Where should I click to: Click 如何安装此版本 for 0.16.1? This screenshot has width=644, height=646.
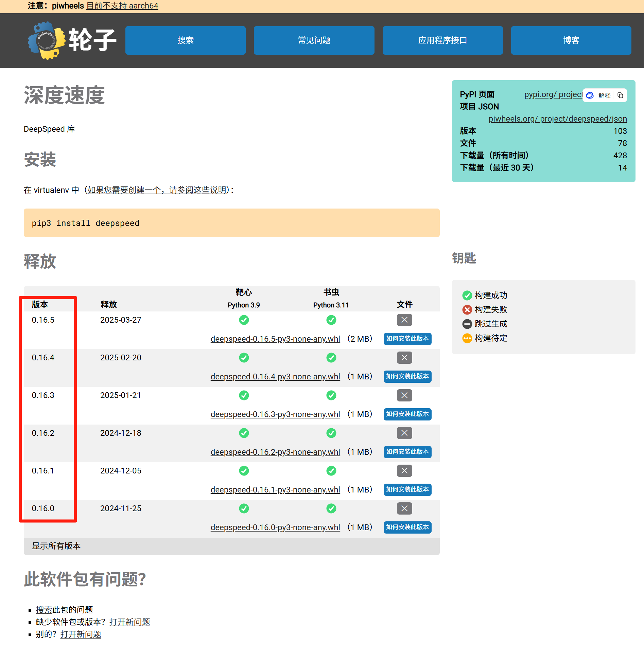[x=407, y=489]
